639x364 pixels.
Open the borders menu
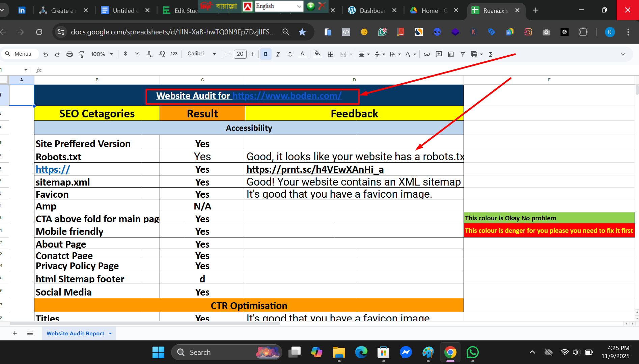point(330,54)
